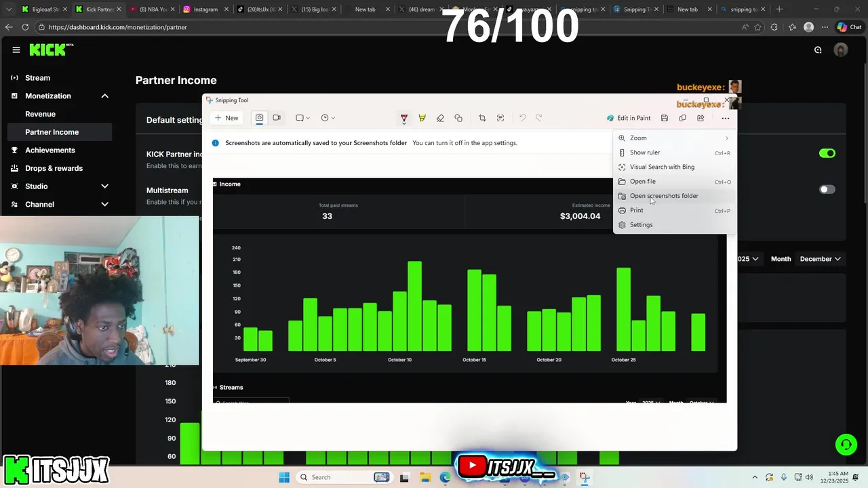Open the year 2025 dropdown

[x=747, y=259]
